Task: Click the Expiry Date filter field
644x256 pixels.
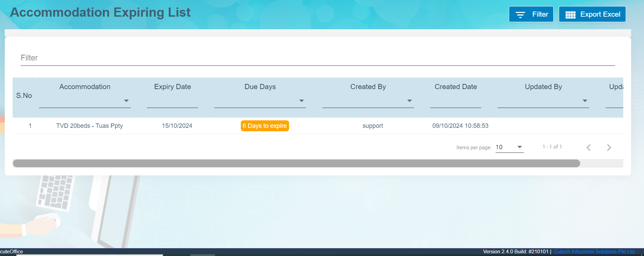Action: pyautogui.click(x=172, y=102)
